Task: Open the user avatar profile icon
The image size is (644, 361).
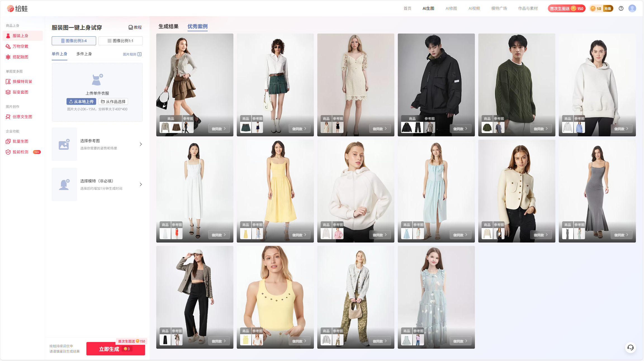Action: [632, 8]
